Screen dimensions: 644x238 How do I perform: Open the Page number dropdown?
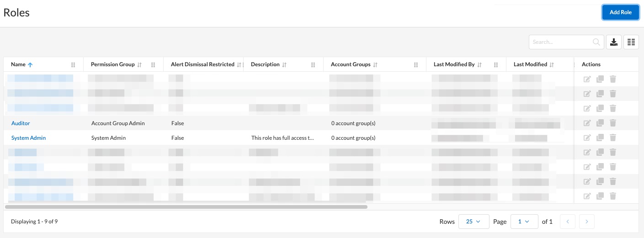[x=524, y=222]
